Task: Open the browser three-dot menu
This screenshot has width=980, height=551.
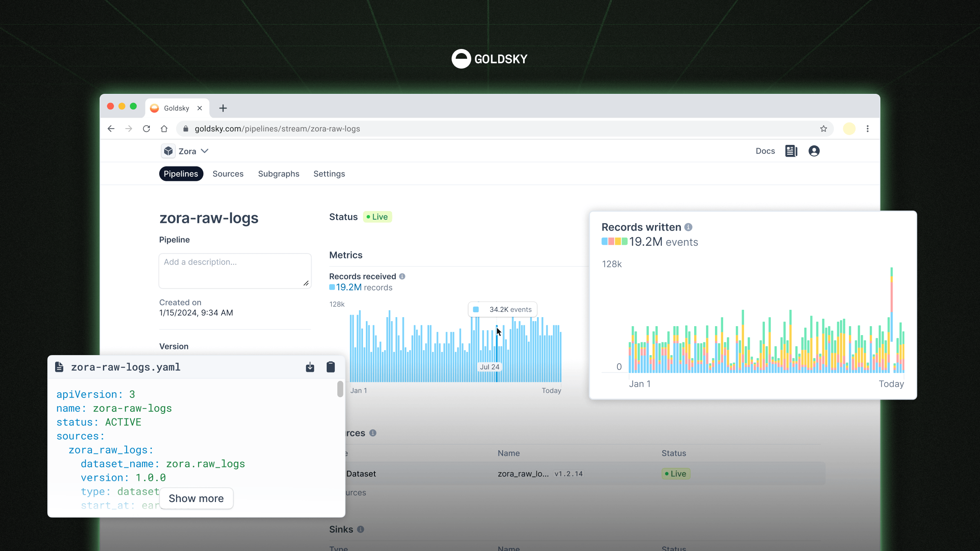Action: point(868,129)
